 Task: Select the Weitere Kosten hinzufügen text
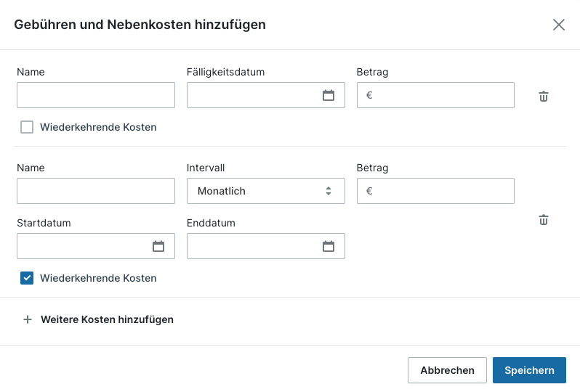(x=107, y=319)
